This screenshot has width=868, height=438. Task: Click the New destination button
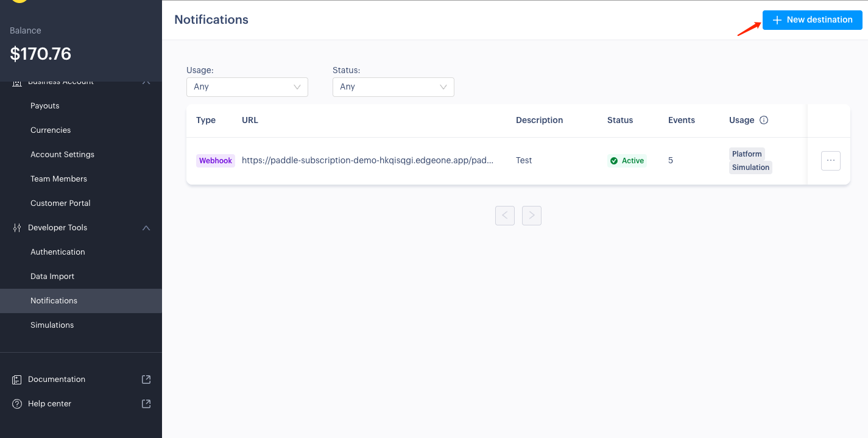tap(812, 20)
